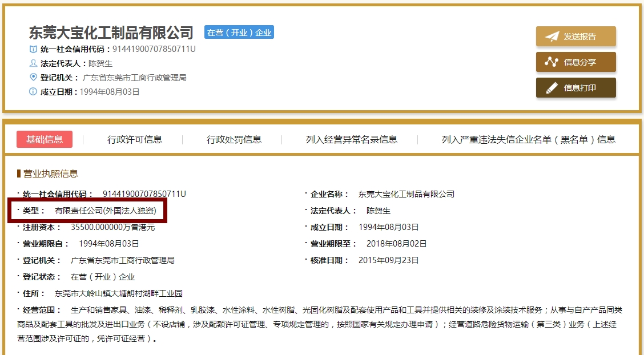Click the company title 东莞大宝化工制品有限公司

tap(111, 33)
